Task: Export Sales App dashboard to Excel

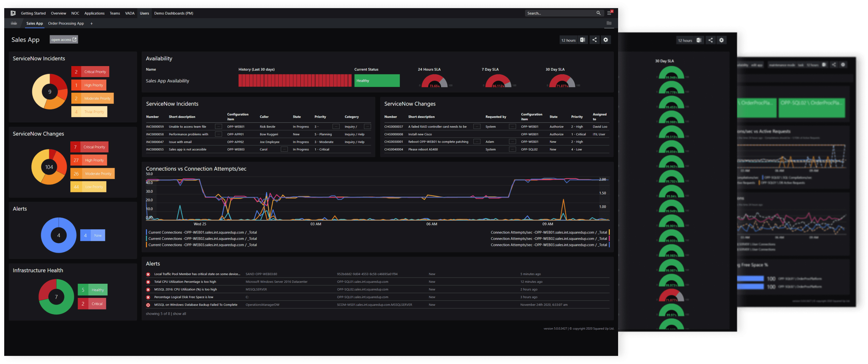Action: click(x=582, y=40)
